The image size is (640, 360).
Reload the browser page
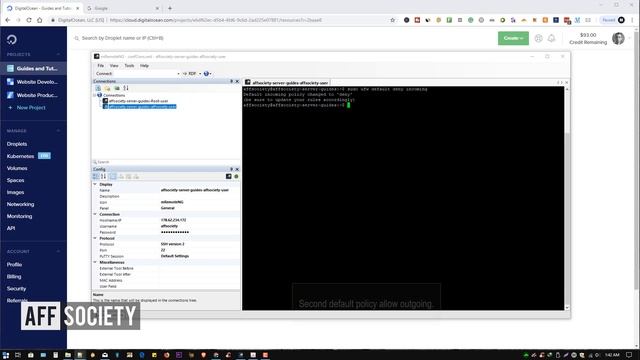[29, 20]
